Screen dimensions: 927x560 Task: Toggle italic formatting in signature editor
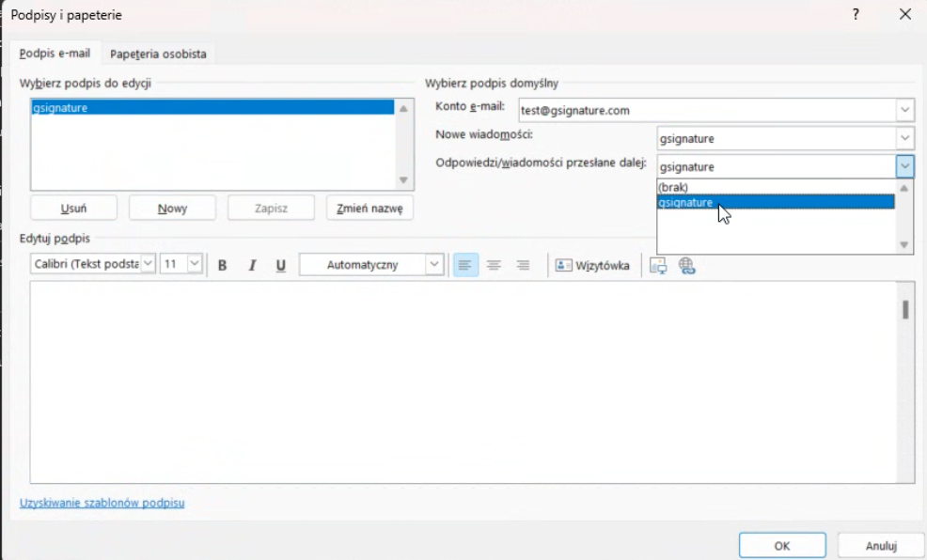pos(252,265)
